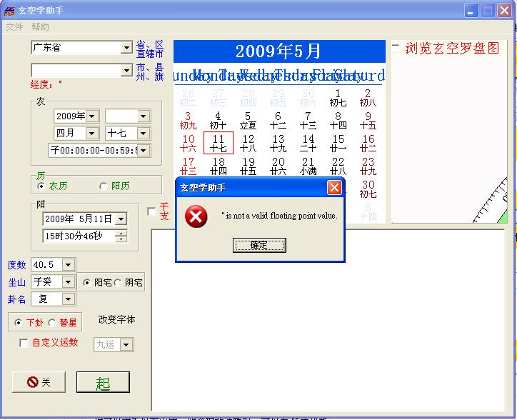Open the 帮助 menu
Image resolution: width=517 pixels, height=420 pixels.
click(x=41, y=27)
